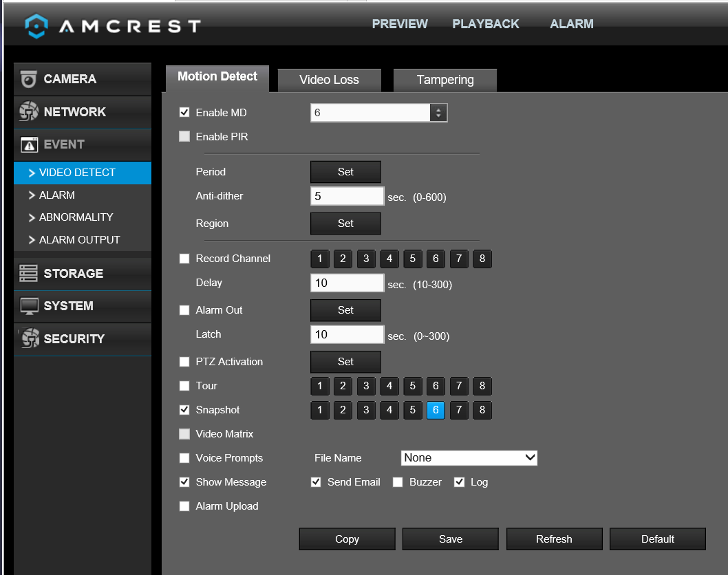Open Security section via its globe icon
The height and width of the screenshot is (575, 728).
(30, 338)
